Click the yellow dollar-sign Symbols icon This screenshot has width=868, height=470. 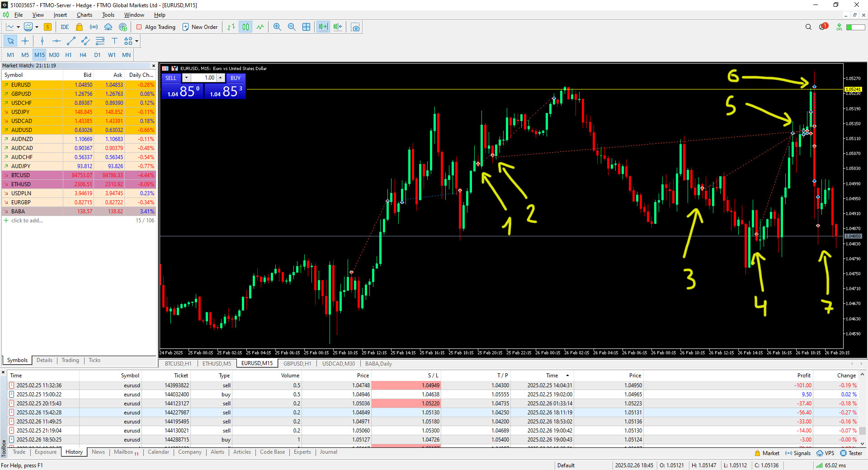tap(47, 27)
